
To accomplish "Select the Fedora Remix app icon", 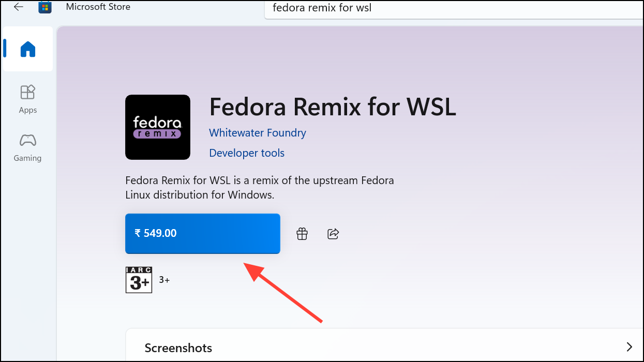I will pyautogui.click(x=157, y=127).
